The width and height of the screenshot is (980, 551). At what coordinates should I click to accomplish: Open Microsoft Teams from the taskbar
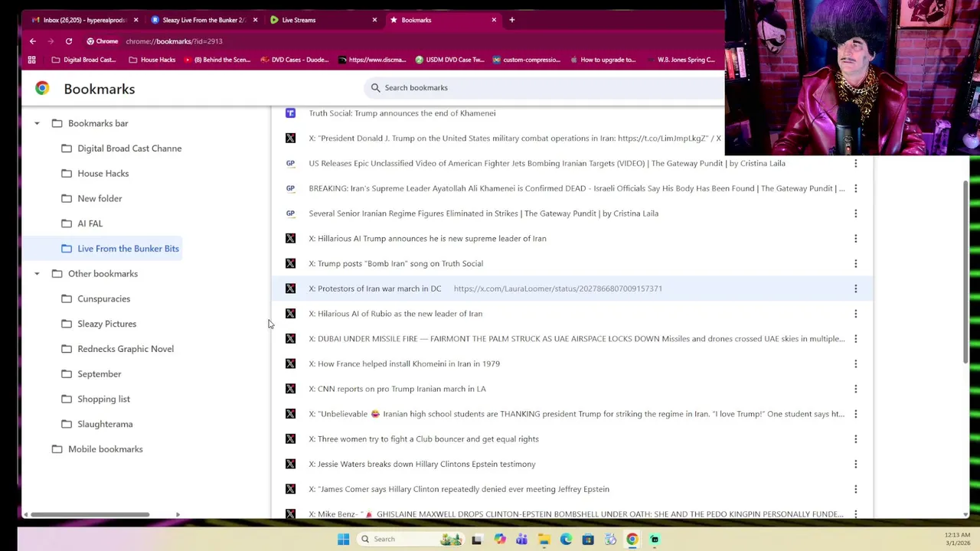[521, 539]
